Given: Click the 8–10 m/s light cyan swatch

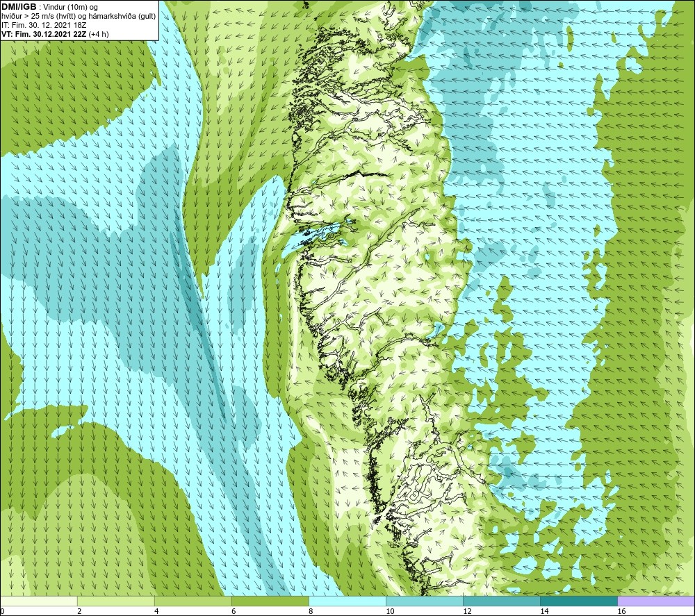Looking at the screenshot, I should coord(347,601).
